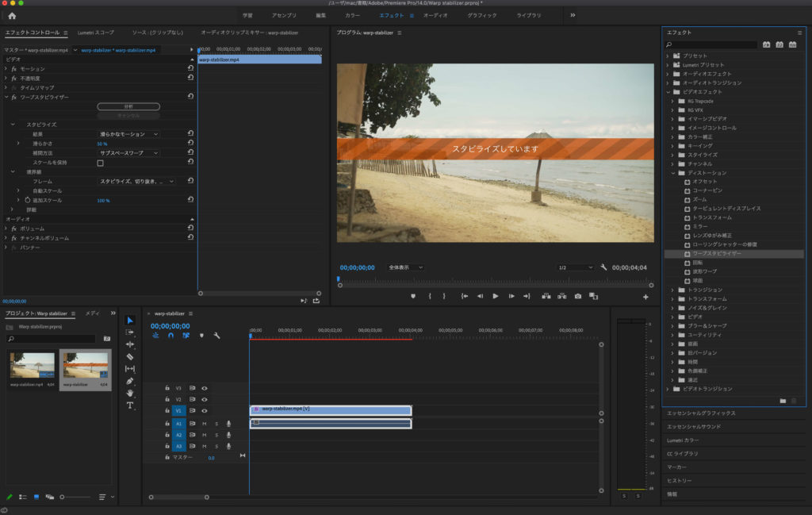812x515 pixels.
Task: Toggle V1 track visibility eye
Action: click(205, 410)
